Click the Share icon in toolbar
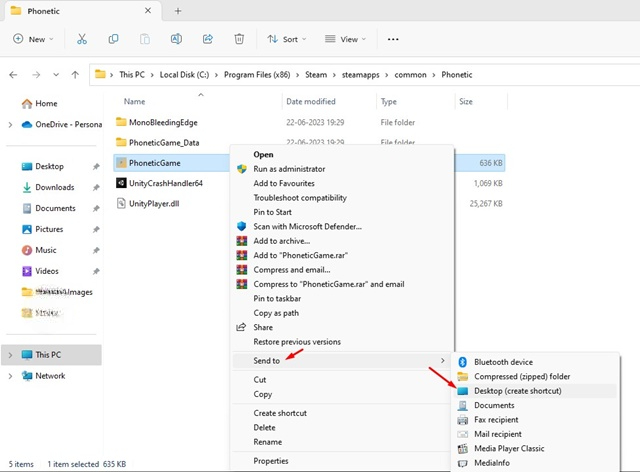Image resolution: width=640 pixels, height=472 pixels. (x=208, y=39)
